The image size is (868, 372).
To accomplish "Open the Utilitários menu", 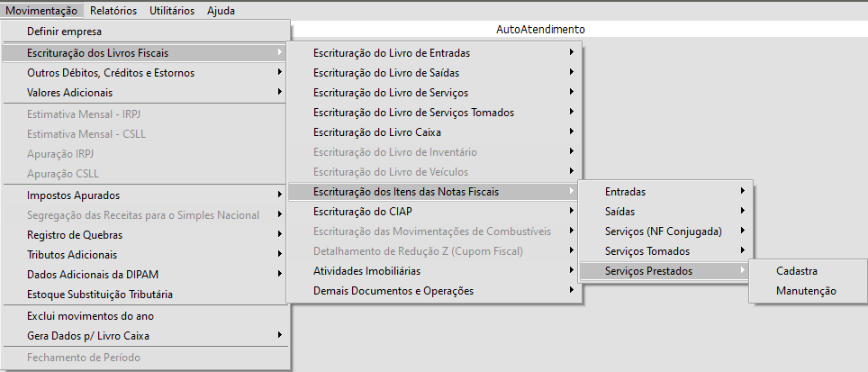I will point(171,11).
